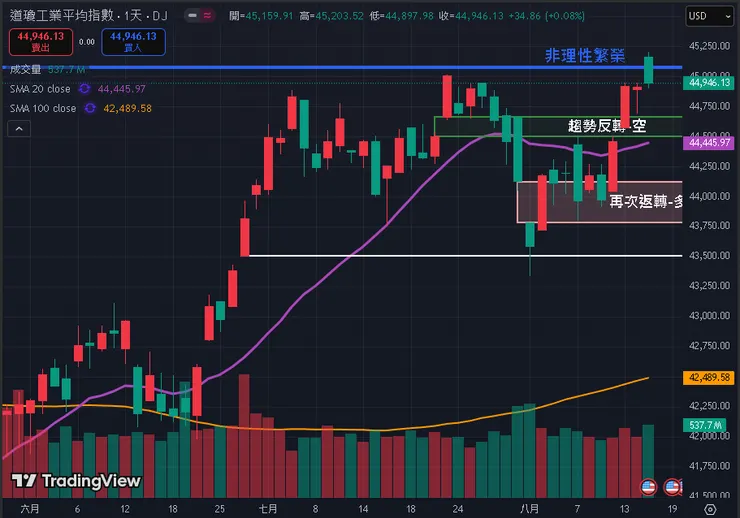Click the SMA 100 refresh indicator icon
Screen dimensions: 740x518
tap(90, 108)
